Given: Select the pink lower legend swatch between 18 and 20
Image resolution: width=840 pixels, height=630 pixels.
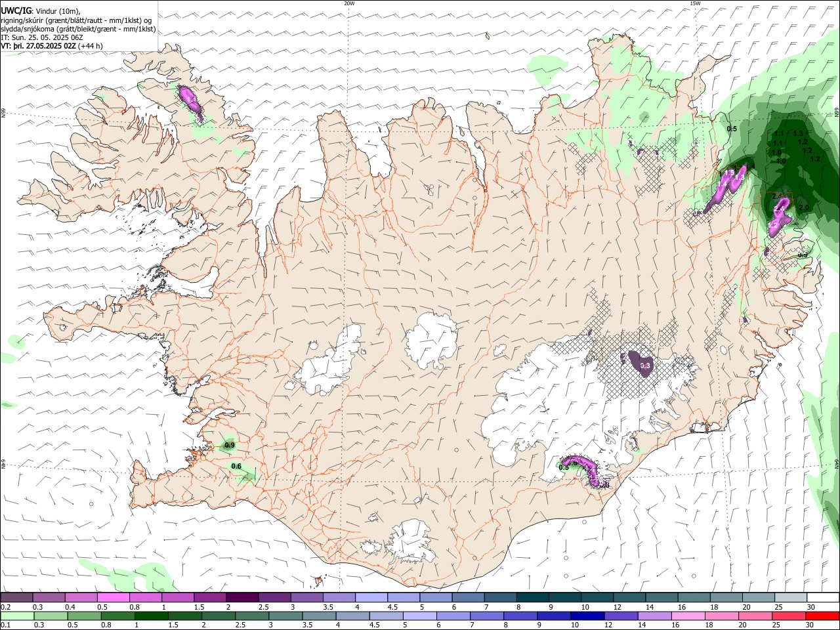Looking at the screenshot, I should point(721,616).
